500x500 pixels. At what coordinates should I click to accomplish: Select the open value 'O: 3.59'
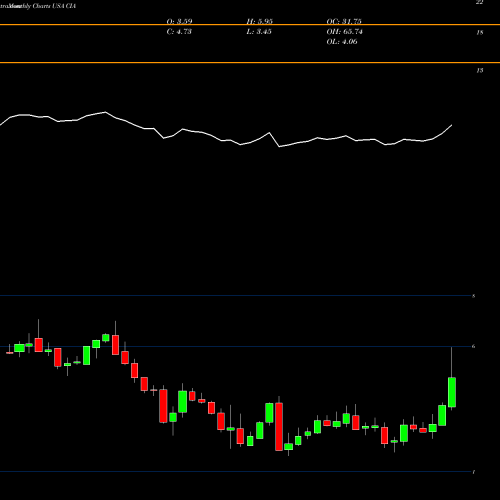[x=179, y=21]
